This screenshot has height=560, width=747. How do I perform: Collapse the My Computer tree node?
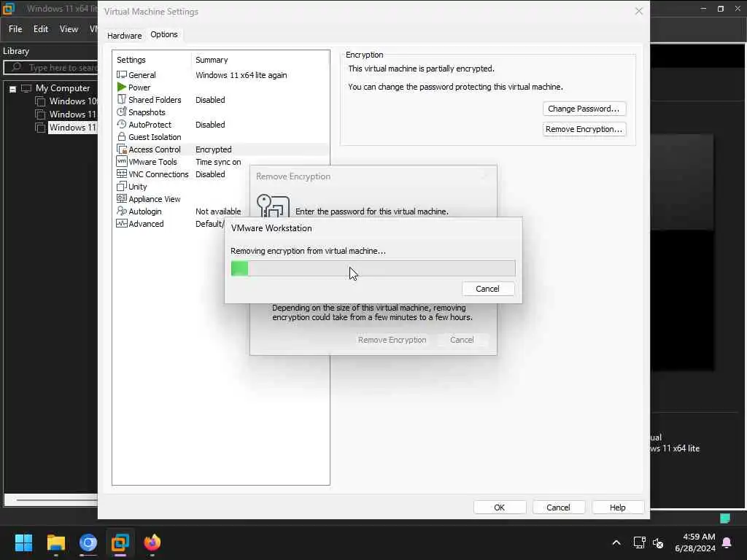(13, 88)
